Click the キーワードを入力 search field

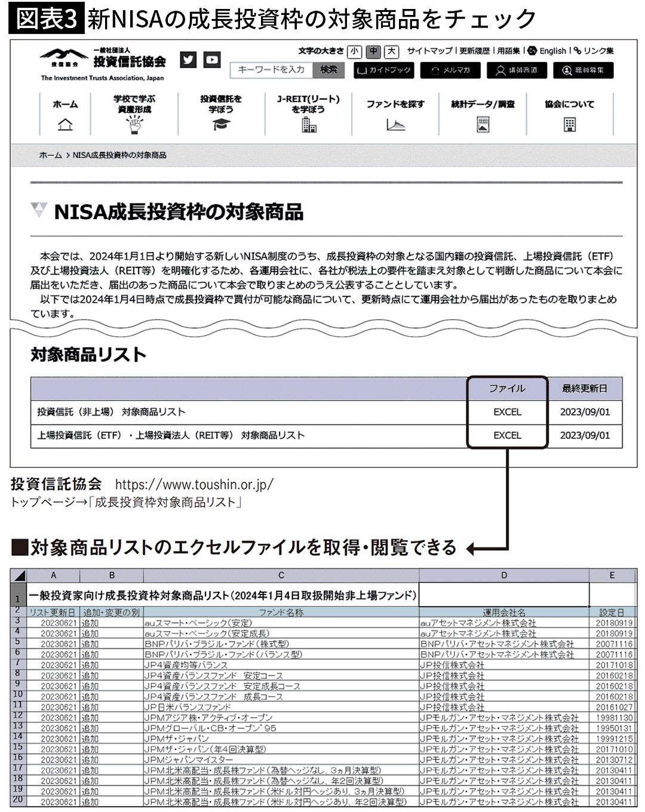(272, 70)
